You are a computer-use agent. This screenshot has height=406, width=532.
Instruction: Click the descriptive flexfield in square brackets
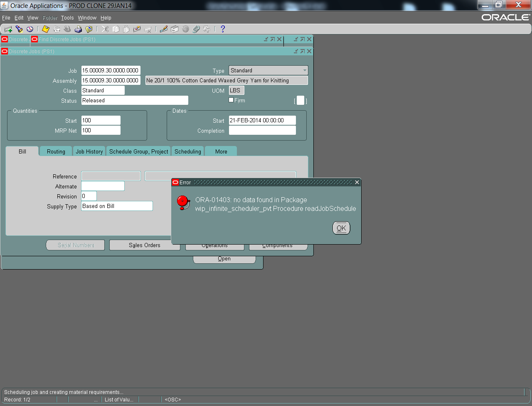point(300,100)
